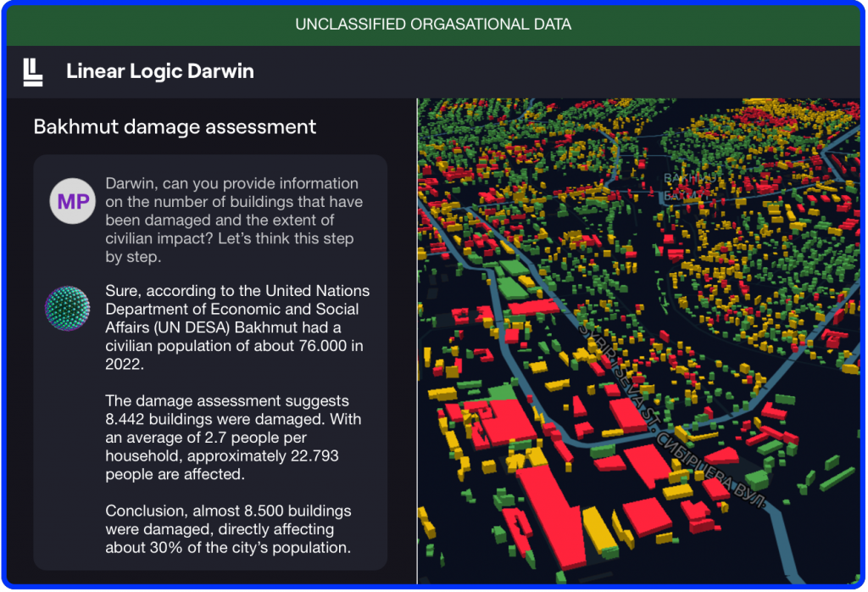The width and height of the screenshot is (868, 592).
Task: Click the Linear Logic logo icon
Action: (x=32, y=72)
